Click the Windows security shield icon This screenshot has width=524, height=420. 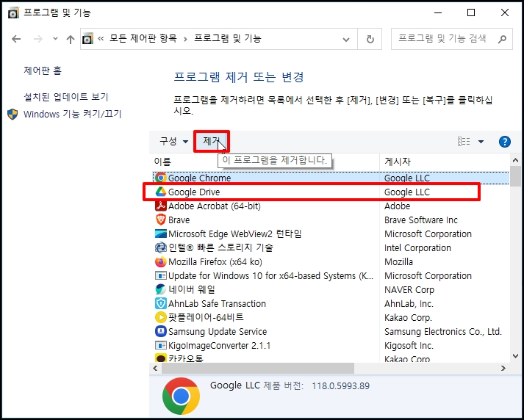point(12,115)
